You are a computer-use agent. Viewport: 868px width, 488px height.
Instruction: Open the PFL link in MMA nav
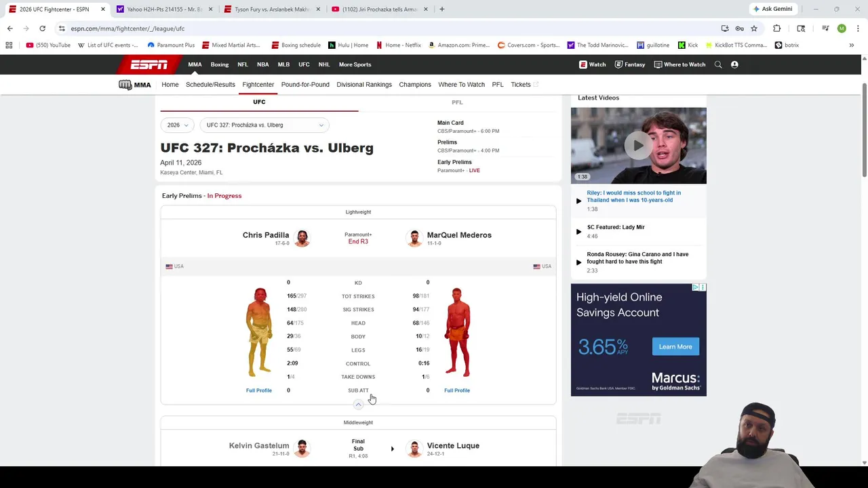click(x=498, y=85)
